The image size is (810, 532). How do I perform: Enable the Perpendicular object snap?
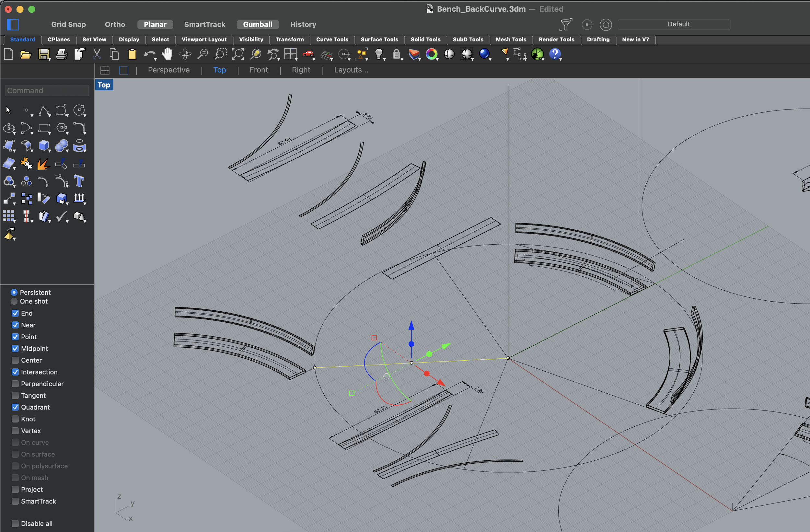(x=15, y=384)
